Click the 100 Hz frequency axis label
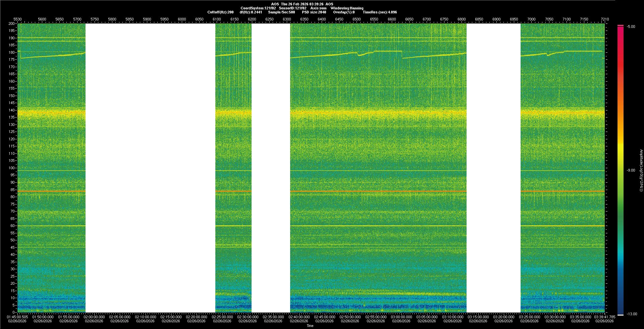644x329 pixels. coord(12,168)
